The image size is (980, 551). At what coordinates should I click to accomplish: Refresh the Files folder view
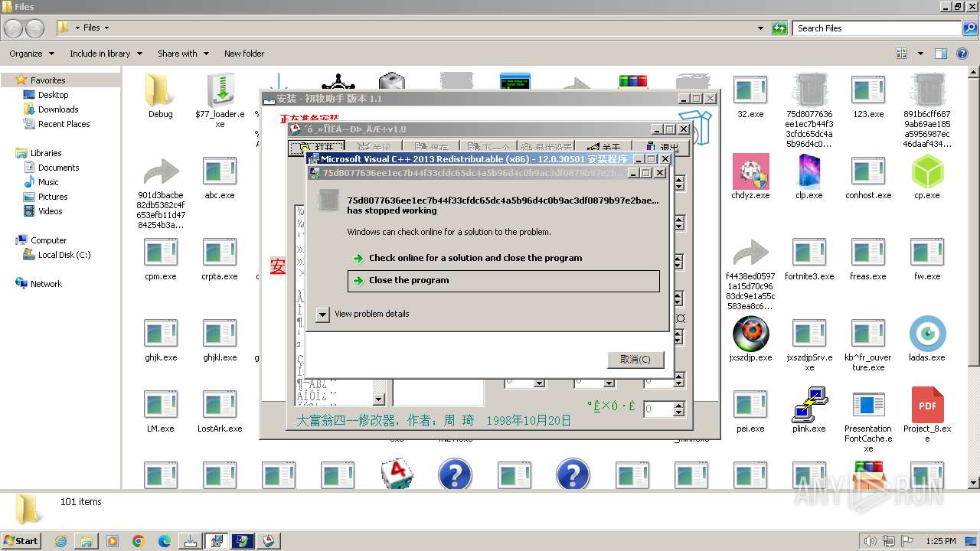[x=779, y=28]
